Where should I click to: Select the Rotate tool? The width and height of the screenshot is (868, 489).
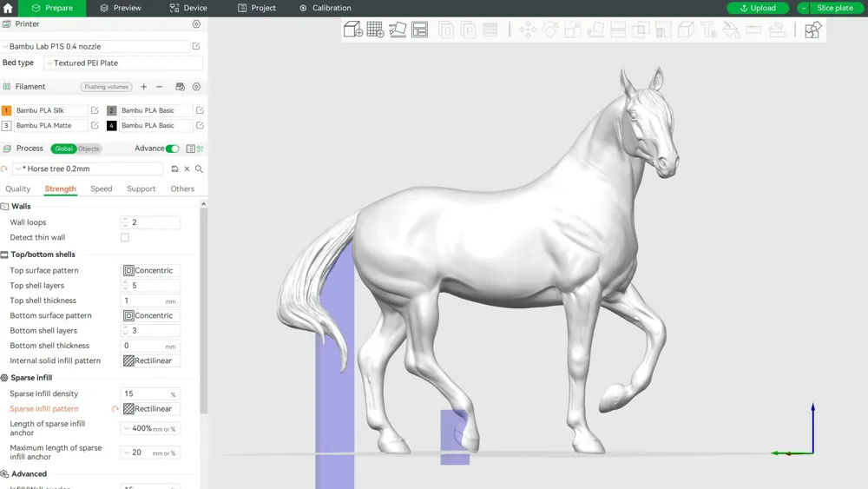550,30
